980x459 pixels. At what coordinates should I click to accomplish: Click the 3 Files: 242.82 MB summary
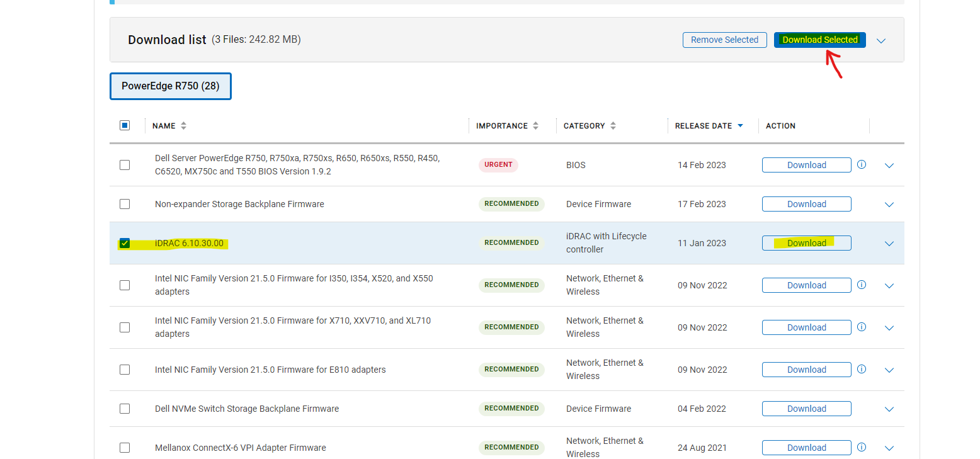click(x=256, y=40)
